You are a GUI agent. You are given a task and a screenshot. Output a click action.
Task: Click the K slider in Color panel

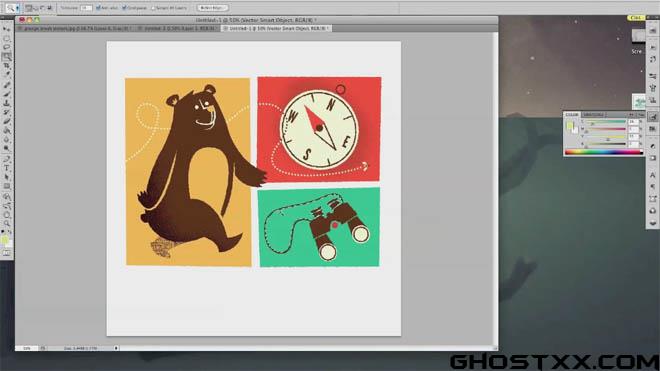[605, 145]
